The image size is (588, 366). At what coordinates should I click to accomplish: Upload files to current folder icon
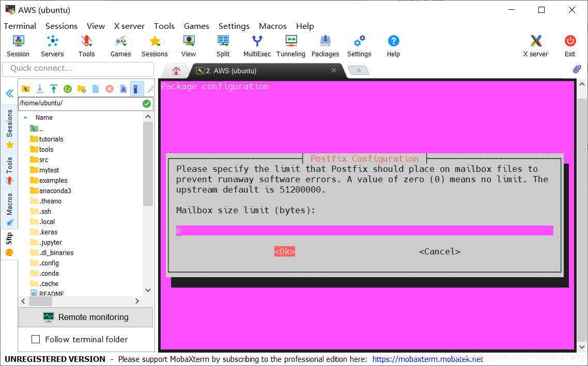(54, 89)
